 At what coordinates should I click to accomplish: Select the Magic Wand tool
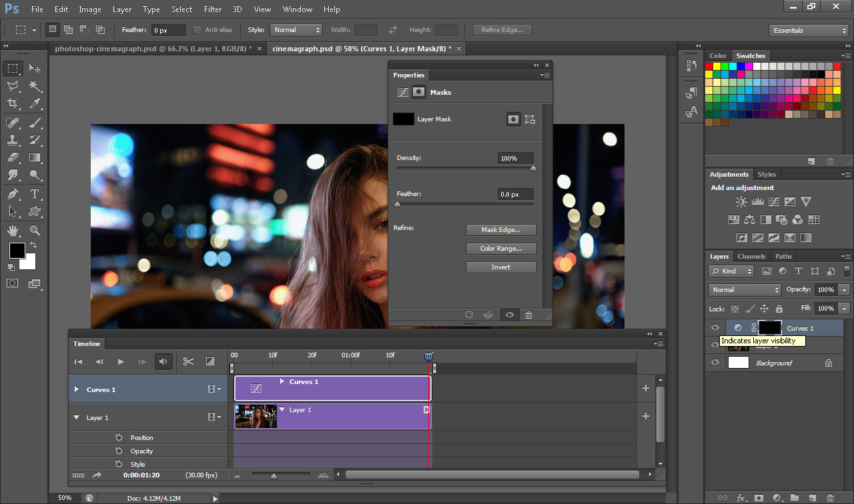point(35,87)
